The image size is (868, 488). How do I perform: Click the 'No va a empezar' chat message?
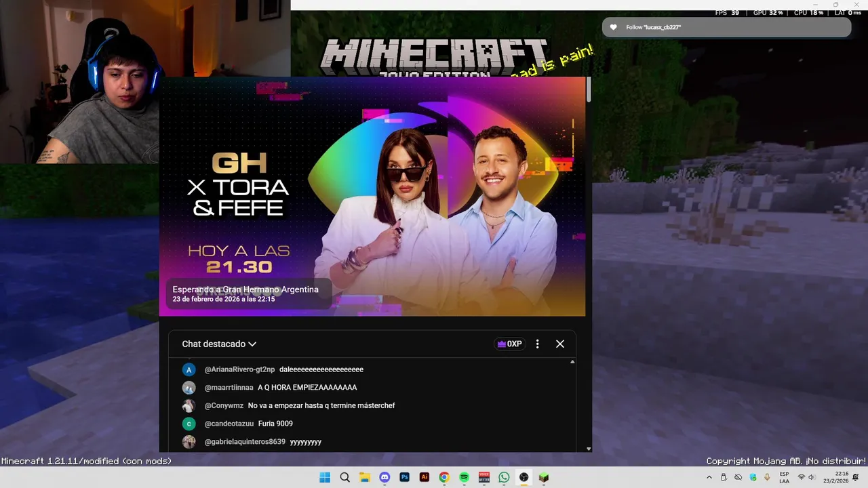tap(321, 405)
